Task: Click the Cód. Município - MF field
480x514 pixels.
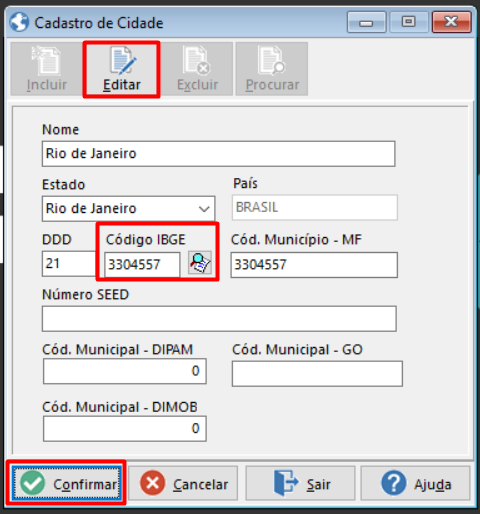Action: (x=314, y=265)
